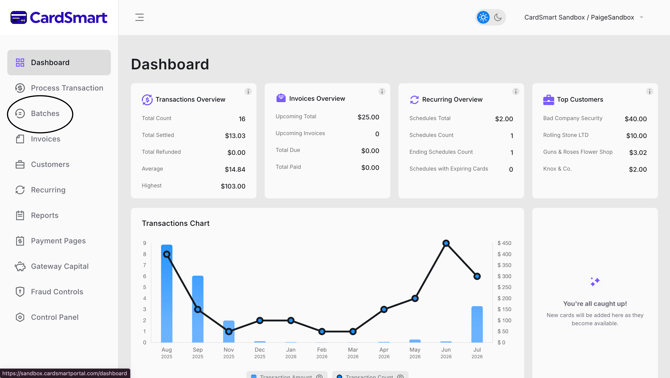Click the Transactions Overview card icon
Screen dimensions: 670x378
tap(147, 100)
